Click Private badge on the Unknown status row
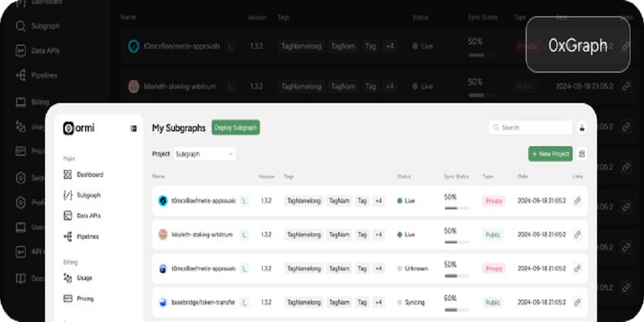644x322 pixels. tap(494, 269)
